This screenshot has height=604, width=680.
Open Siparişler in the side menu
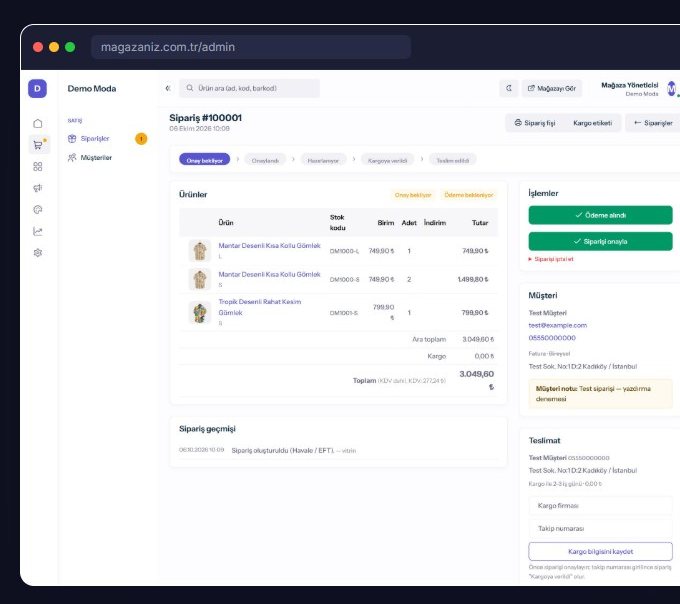click(95, 139)
